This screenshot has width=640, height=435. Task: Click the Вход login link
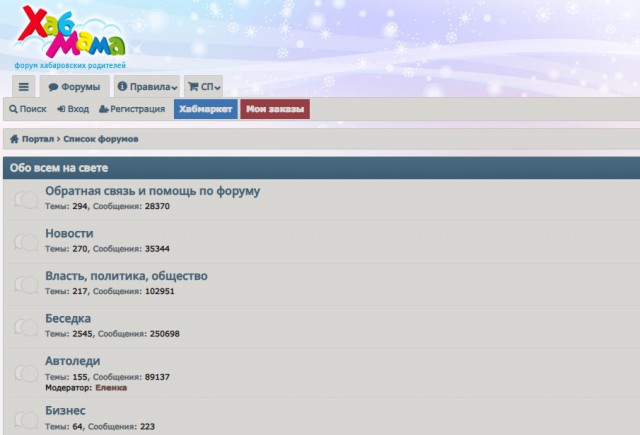(x=73, y=109)
